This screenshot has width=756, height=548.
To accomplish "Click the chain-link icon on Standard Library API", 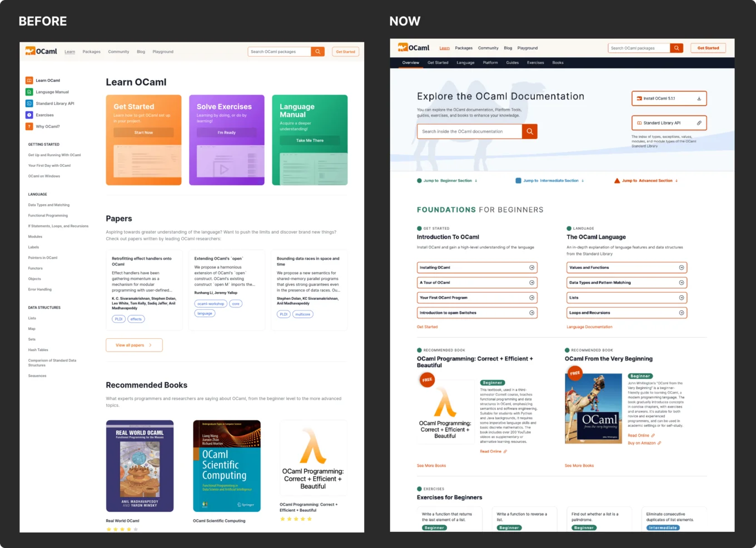I will (x=700, y=123).
